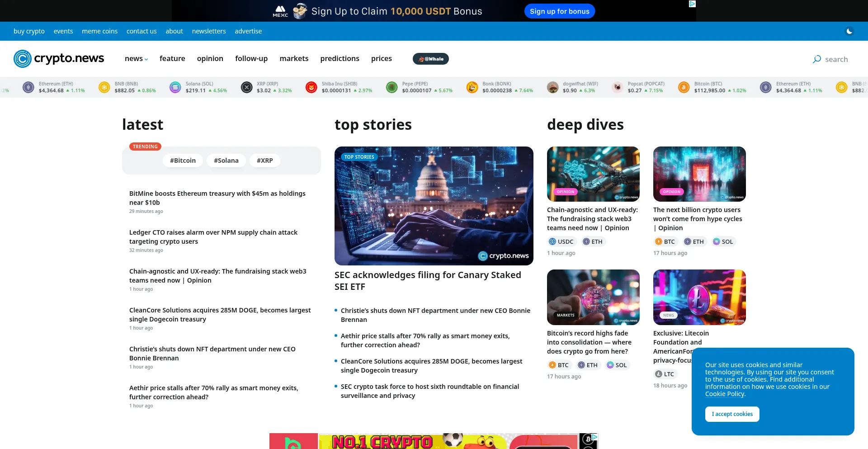The image size is (868, 449).
Task: Open BitMine boosts Ethereum treasury article
Action: (217, 198)
